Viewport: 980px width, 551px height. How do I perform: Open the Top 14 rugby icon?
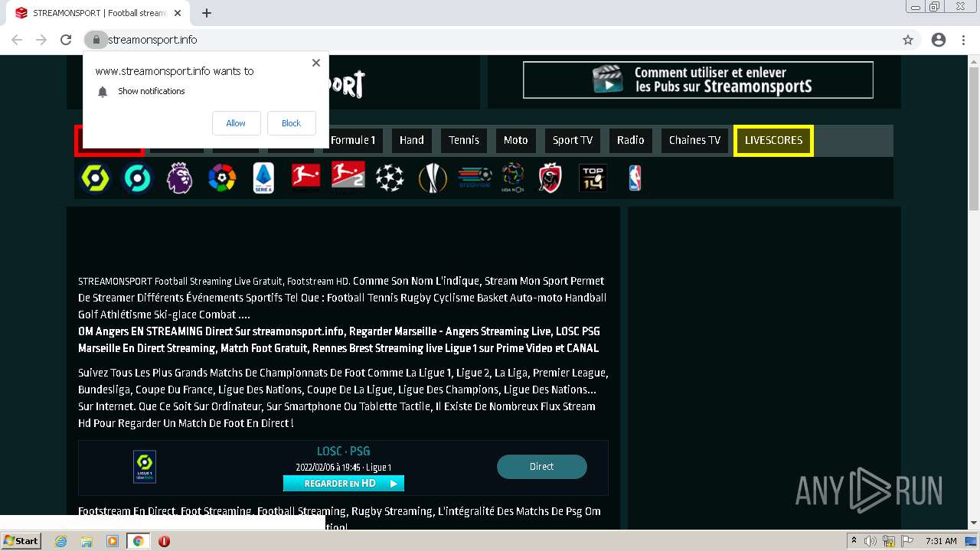pos(593,178)
